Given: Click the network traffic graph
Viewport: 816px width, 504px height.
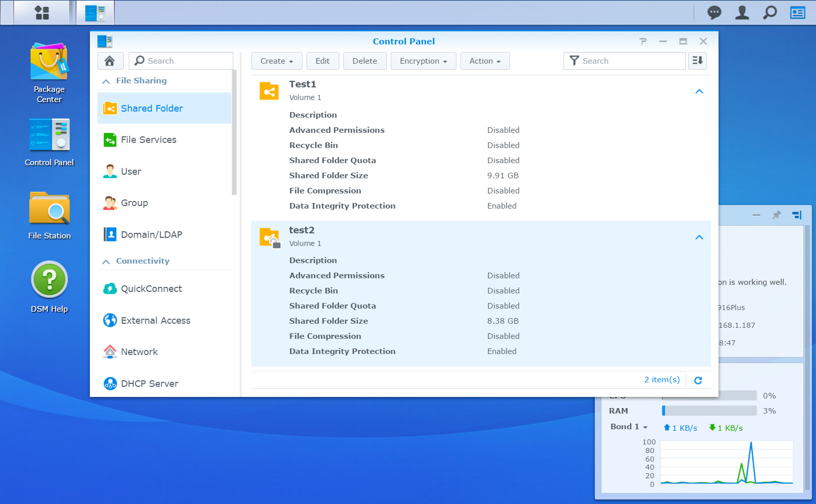Looking at the screenshot, I should tap(726, 463).
